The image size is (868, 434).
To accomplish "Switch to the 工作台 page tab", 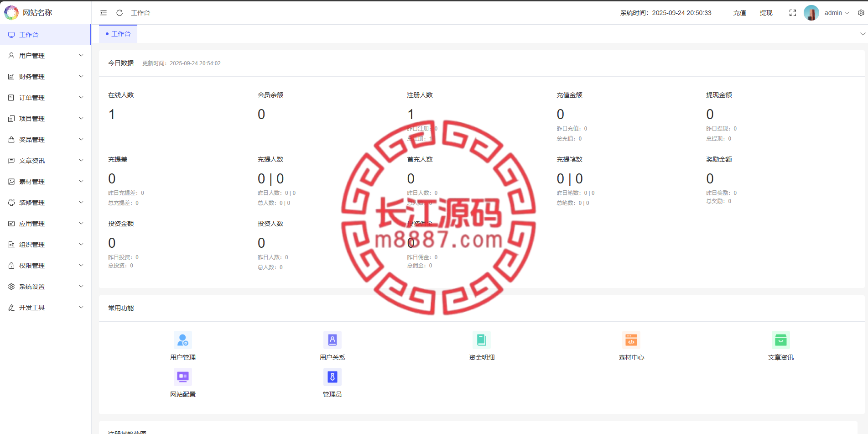I will tap(118, 34).
